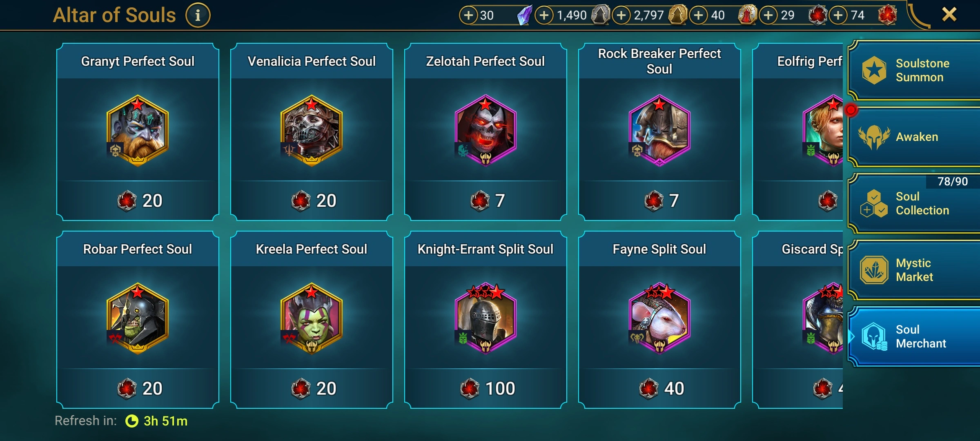
Task: Add more of the 30-count gem currency
Action: 468,16
